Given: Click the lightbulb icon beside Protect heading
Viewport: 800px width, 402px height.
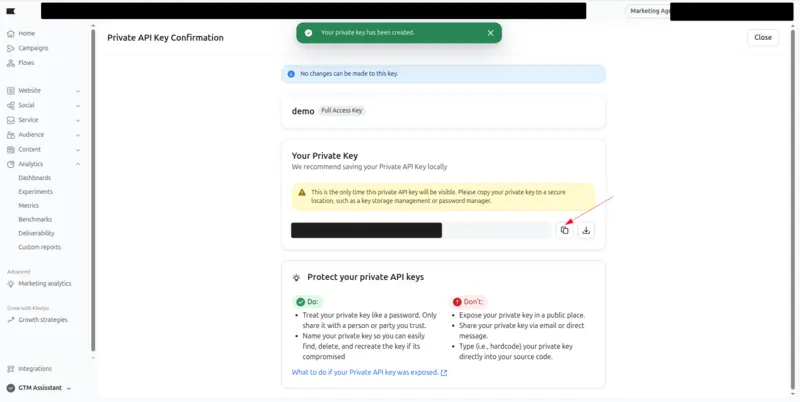Looking at the screenshot, I should 296,278.
